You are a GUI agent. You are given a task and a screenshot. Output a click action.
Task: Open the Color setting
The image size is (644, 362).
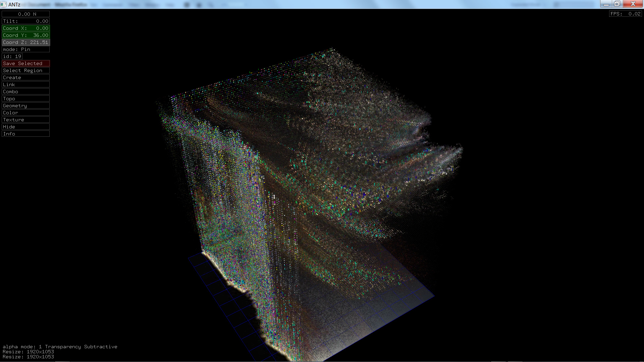point(25,113)
